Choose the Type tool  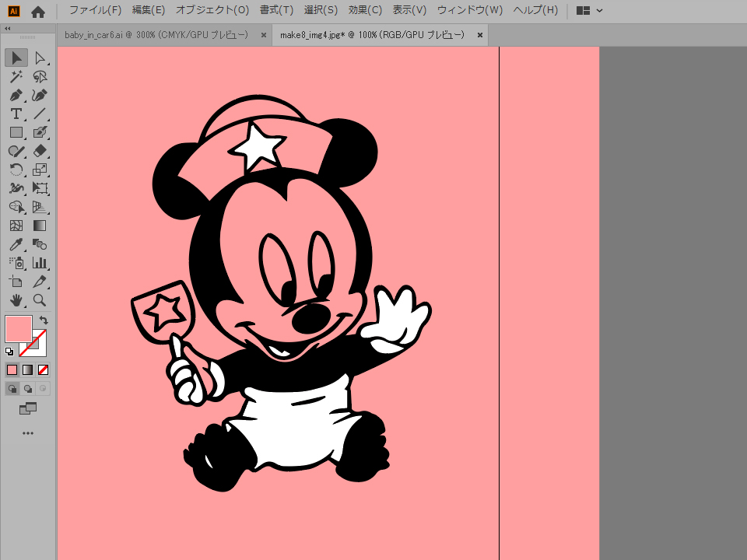(16, 114)
